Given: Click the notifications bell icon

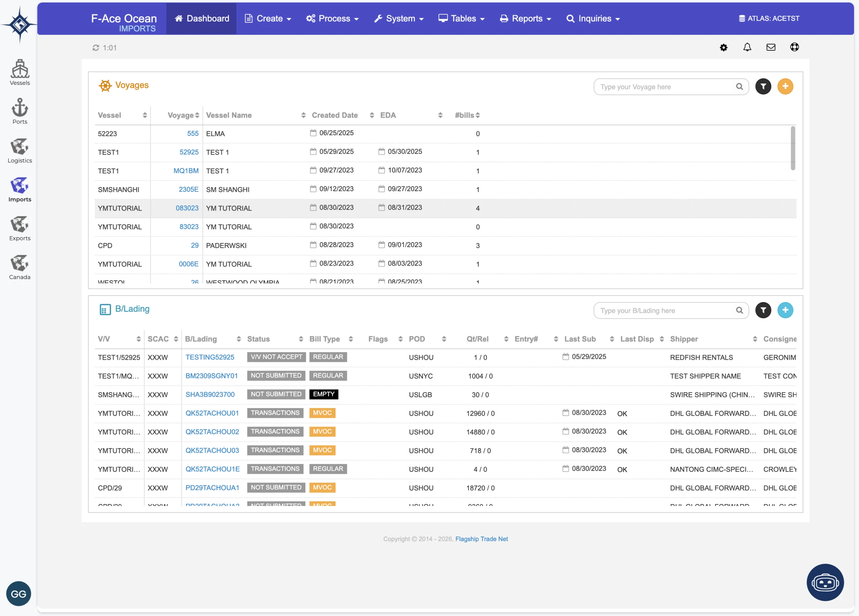Looking at the screenshot, I should click(x=747, y=47).
